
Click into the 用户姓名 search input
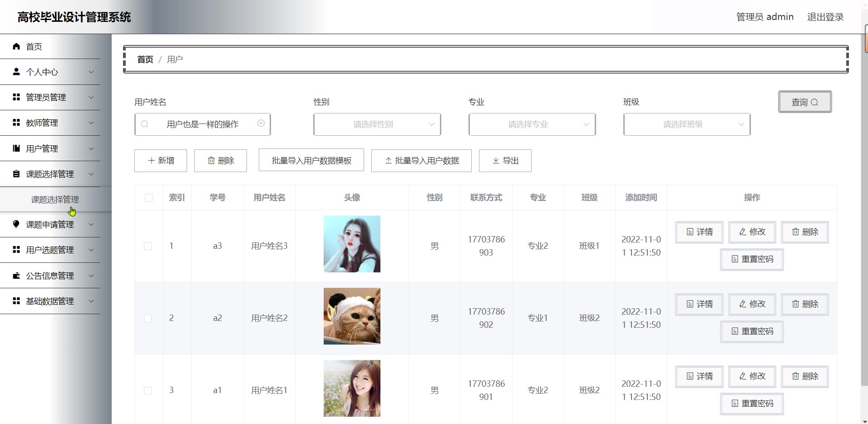coord(202,124)
